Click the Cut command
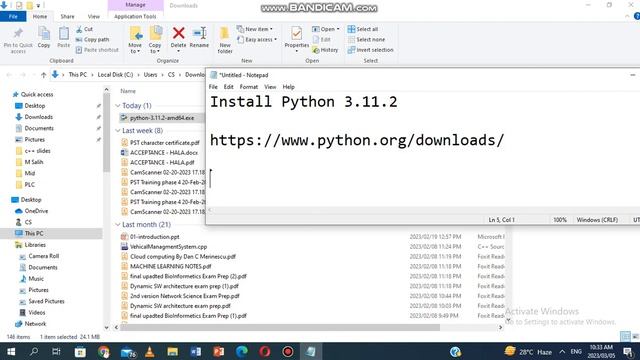This screenshot has height=360, width=640. point(84,29)
